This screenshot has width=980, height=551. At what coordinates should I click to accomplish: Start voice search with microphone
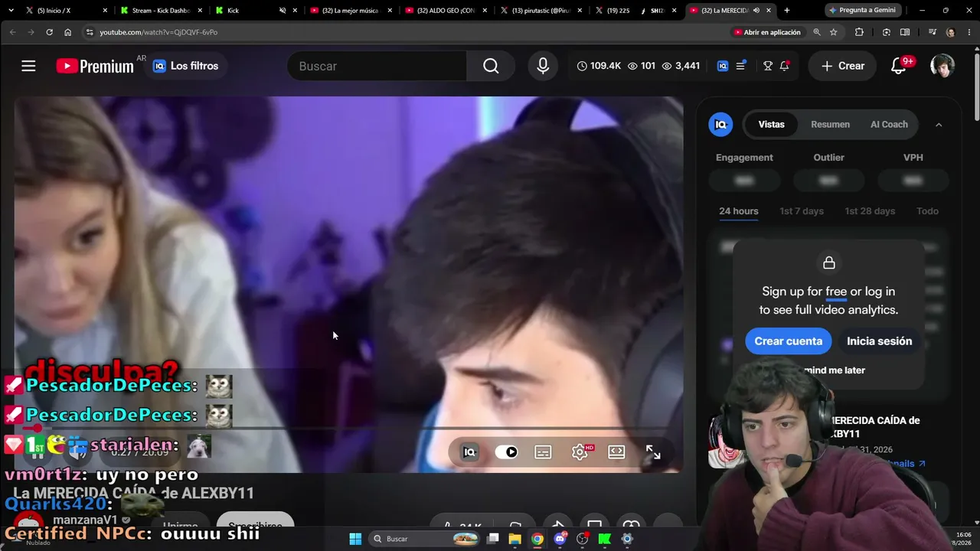(x=543, y=66)
